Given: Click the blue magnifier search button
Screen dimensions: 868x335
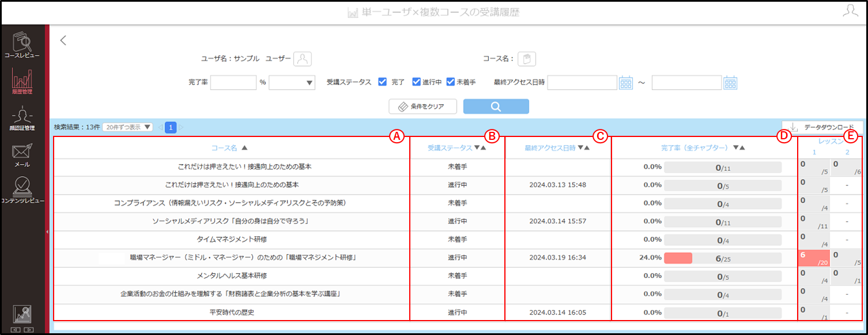Looking at the screenshot, I should pyautogui.click(x=496, y=106).
